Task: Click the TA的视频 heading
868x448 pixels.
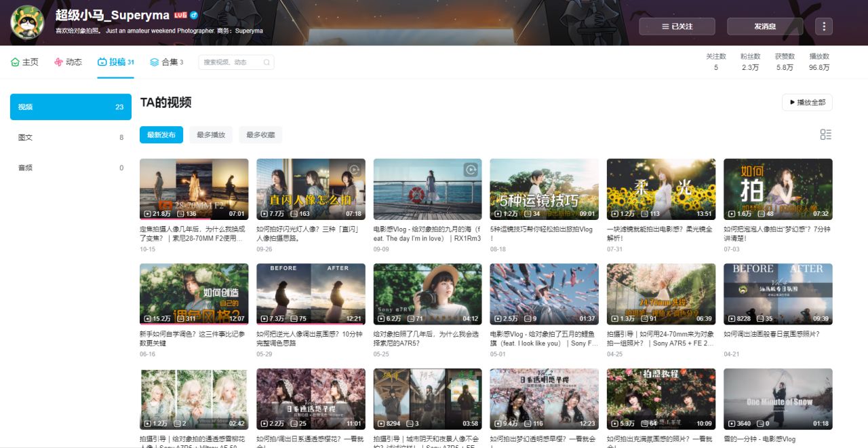Action: click(165, 102)
